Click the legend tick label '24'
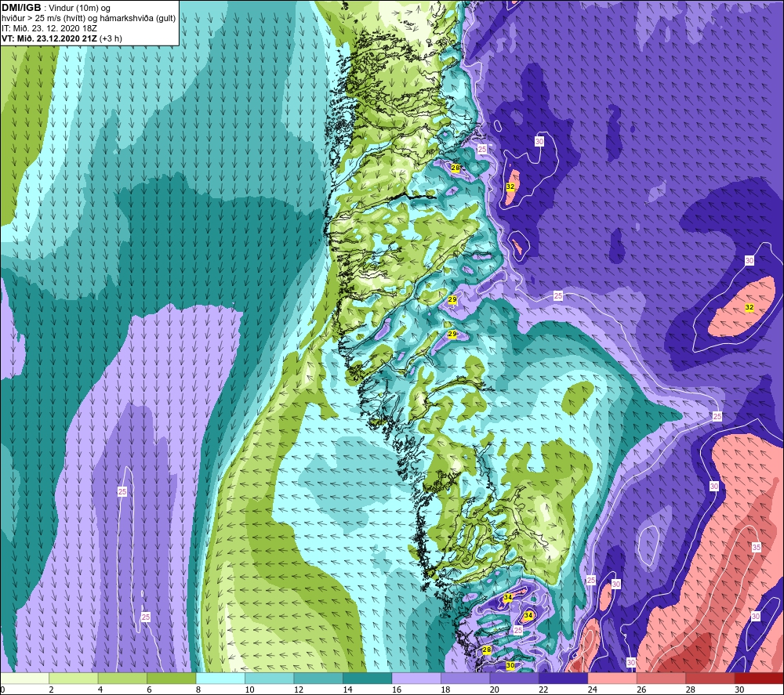The image size is (784, 695). pos(593,690)
